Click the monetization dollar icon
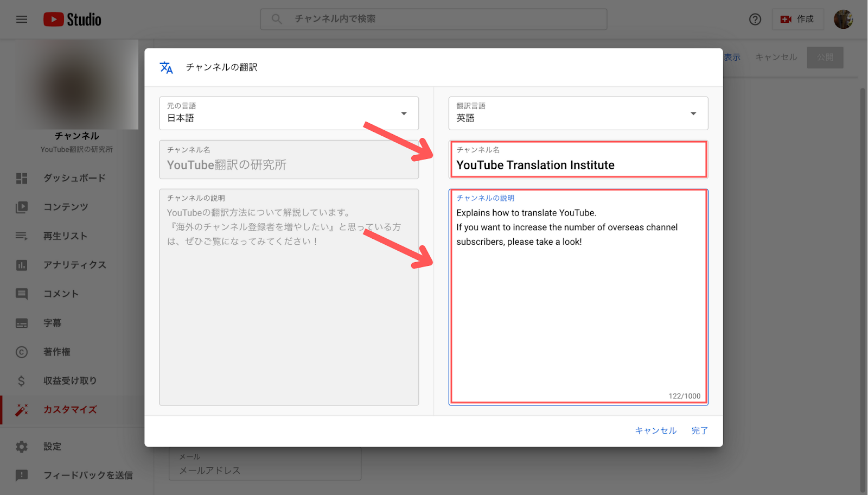The image size is (868, 495). 22,380
